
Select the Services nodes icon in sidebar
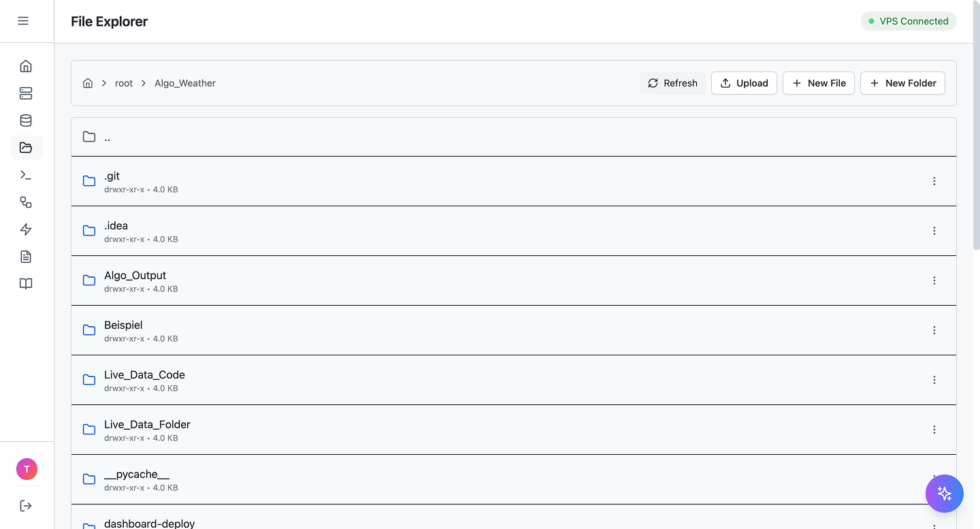pyautogui.click(x=26, y=202)
